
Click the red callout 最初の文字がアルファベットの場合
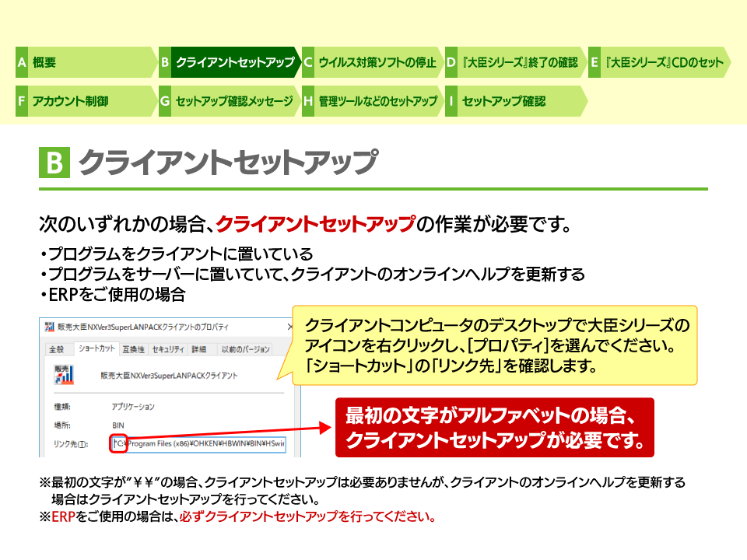(495, 428)
